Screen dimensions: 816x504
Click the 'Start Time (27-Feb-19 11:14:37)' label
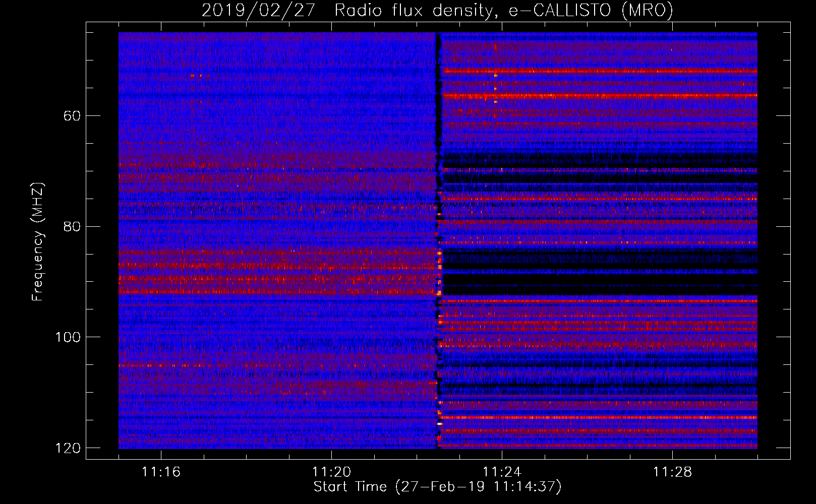pos(437,487)
